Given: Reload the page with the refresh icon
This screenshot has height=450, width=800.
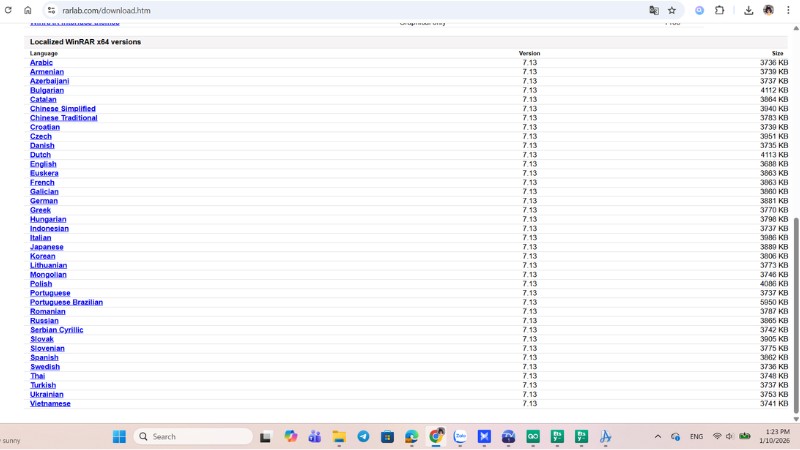Looking at the screenshot, I should [x=8, y=10].
